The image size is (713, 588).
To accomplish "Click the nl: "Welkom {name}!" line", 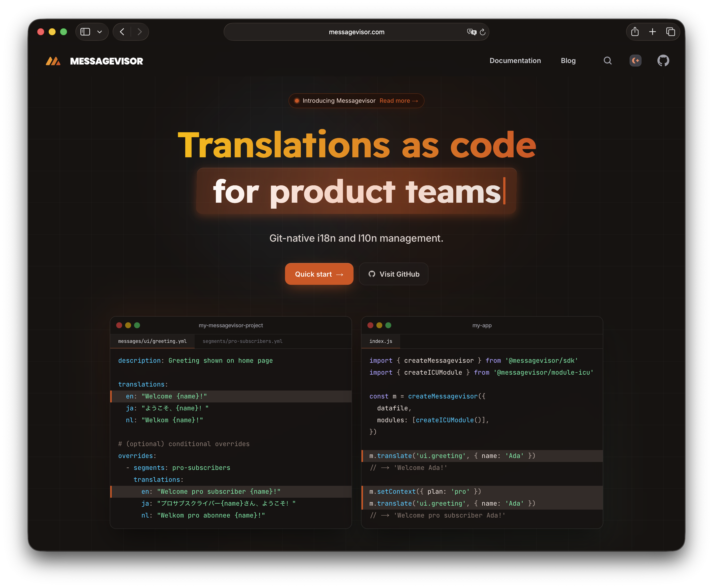I will 164,420.
